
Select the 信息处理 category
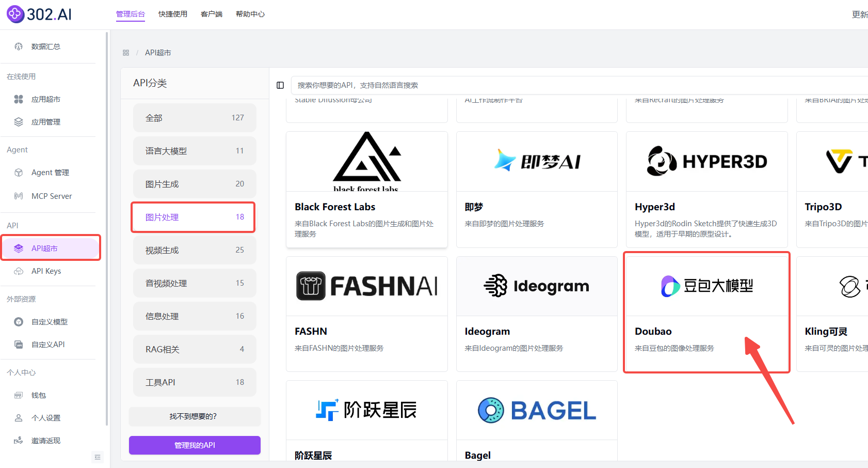coord(195,316)
